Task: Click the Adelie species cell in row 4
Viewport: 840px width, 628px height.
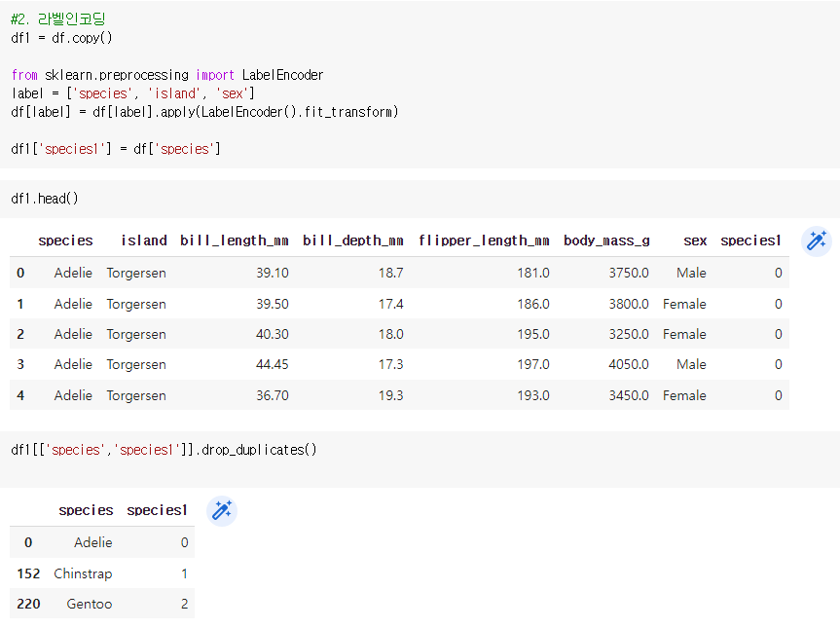Action: tap(73, 395)
